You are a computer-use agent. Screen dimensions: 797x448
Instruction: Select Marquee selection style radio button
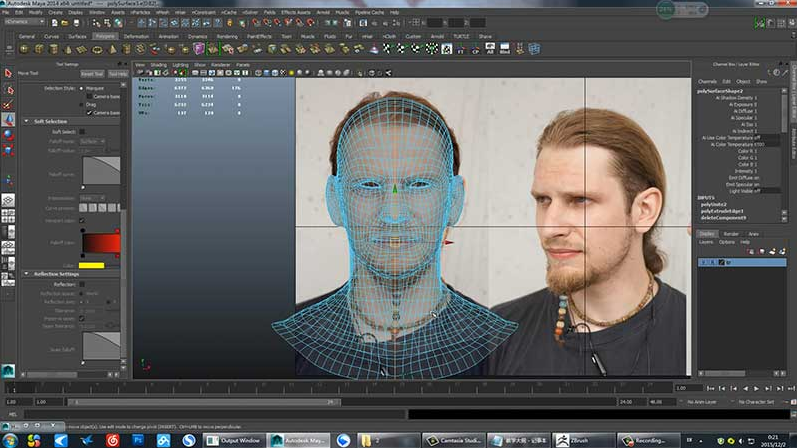point(81,88)
